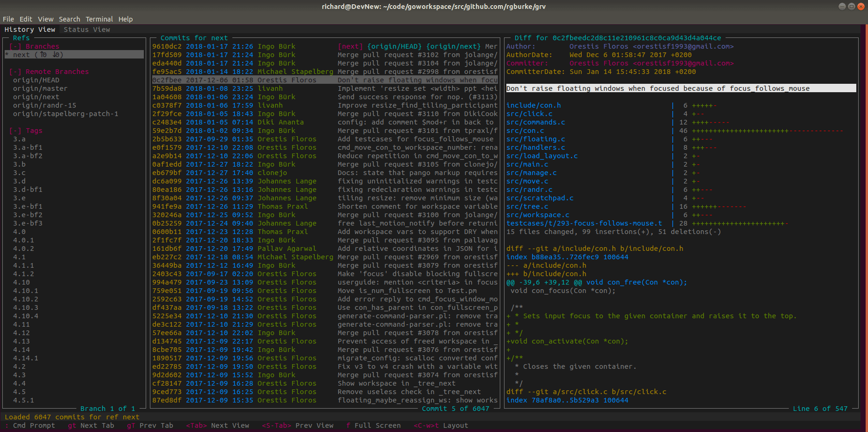Screen dimensions: 868x432
Task: Select commit 9610dc2 by Ingo Bürk
Action: pos(325,46)
